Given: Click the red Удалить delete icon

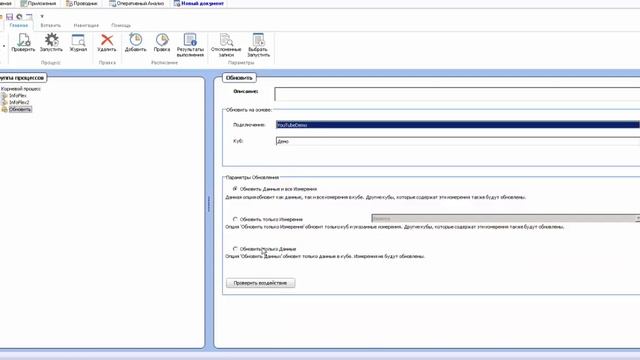Looking at the screenshot, I should point(107,42).
